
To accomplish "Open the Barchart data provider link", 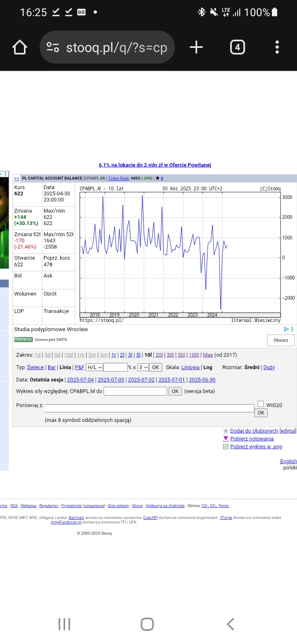I will pyautogui.click(x=76, y=518).
